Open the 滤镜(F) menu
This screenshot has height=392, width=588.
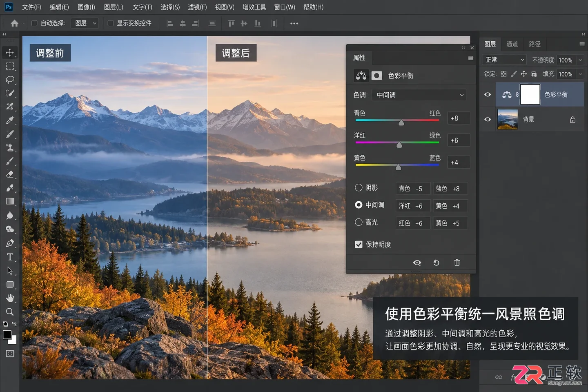pyautogui.click(x=197, y=7)
